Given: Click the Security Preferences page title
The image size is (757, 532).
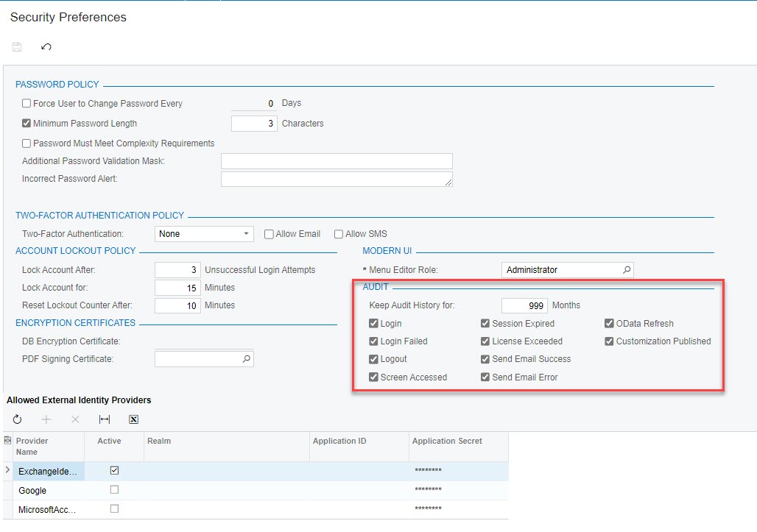Looking at the screenshot, I should [x=68, y=18].
